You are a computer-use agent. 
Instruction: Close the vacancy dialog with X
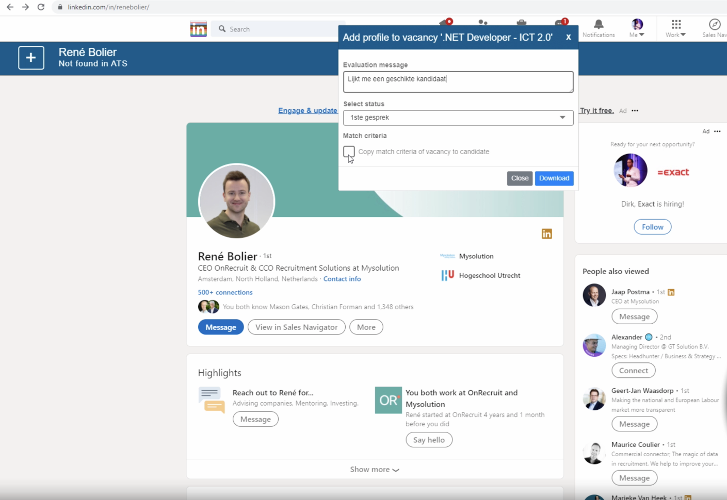point(568,37)
